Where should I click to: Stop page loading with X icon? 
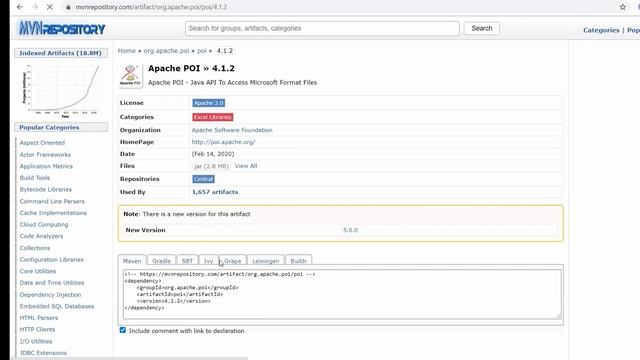(49, 7)
